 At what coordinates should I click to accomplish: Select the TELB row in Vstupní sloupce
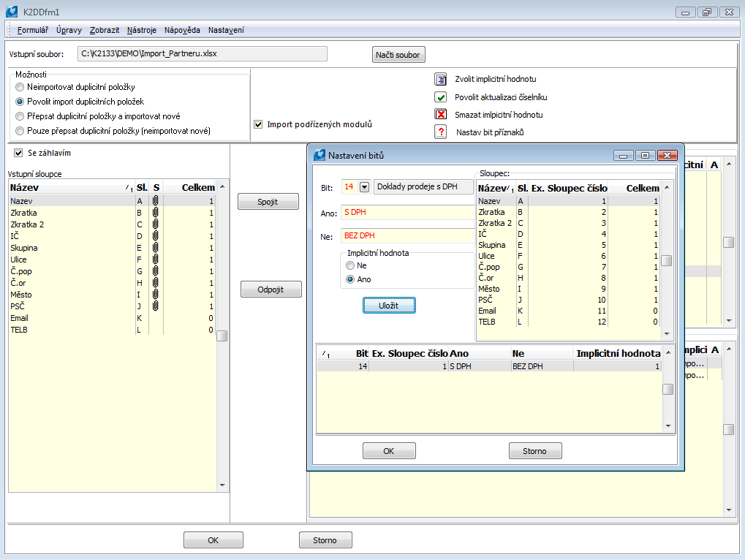pyautogui.click(x=112, y=330)
